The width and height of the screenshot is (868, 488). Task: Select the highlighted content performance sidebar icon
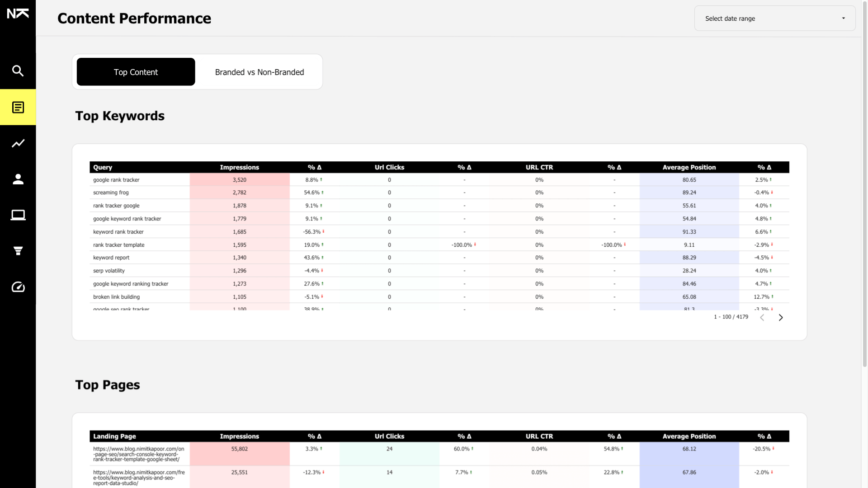click(x=18, y=107)
